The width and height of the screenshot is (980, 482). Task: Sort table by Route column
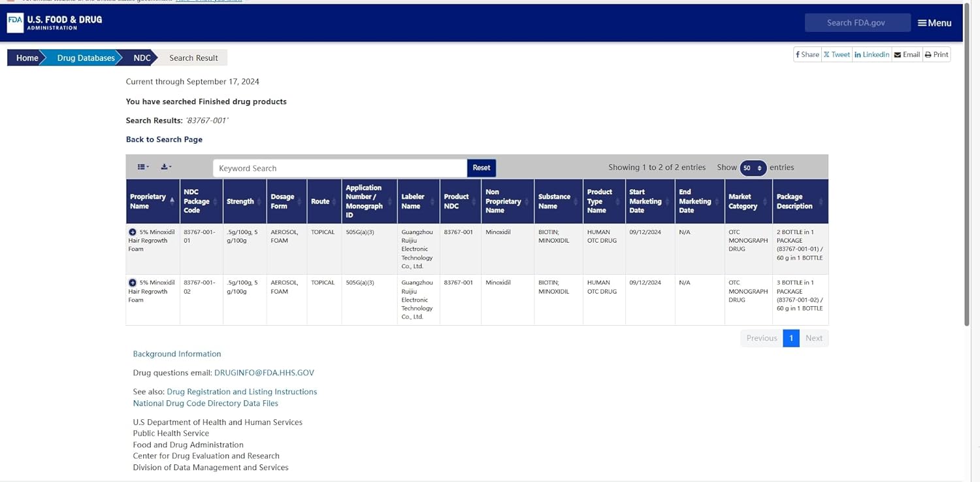click(x=325, y=201)
